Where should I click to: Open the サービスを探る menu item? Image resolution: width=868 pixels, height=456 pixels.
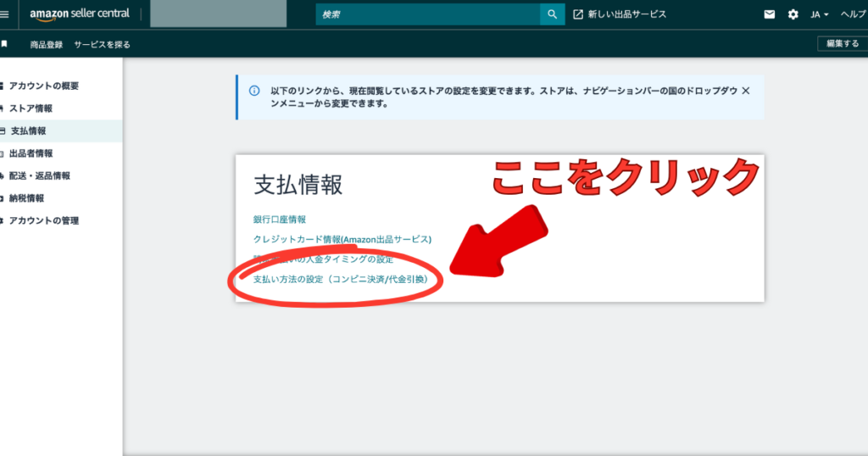pos(102,44)
